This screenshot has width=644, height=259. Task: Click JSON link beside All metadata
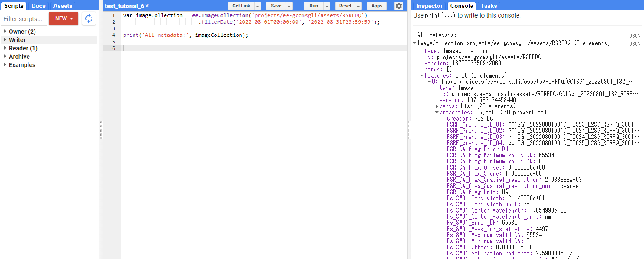tap(635, 35)
